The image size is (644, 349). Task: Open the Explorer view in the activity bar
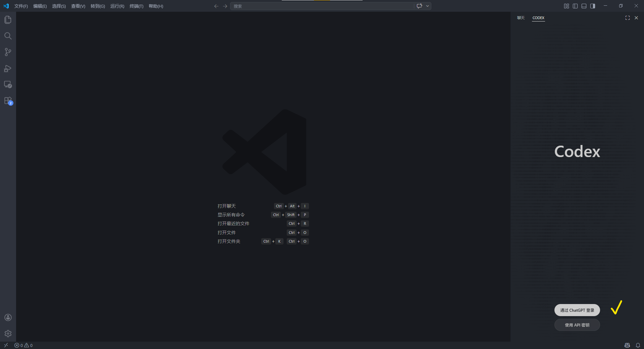(x=8, y=20)
